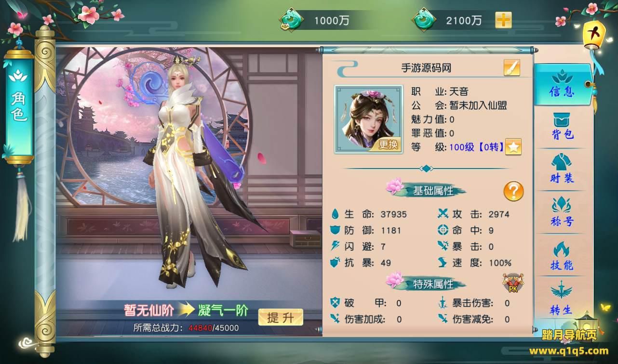The image size is (618, 364).
Task: Click the brush edit-name icon beside 手游源码网
Action: [x=511, y=68]
